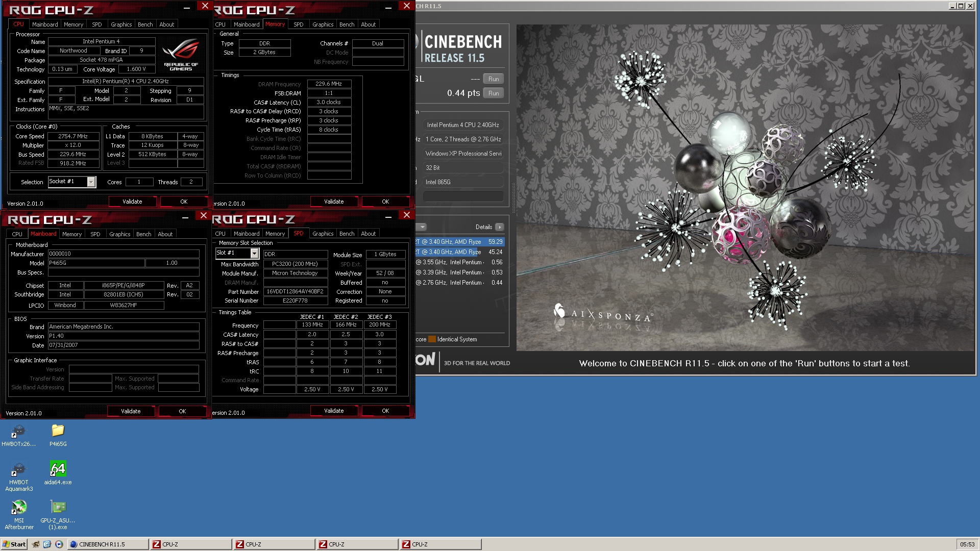Click OK in the Motherboard CPU-Z window

click(182, 411)
